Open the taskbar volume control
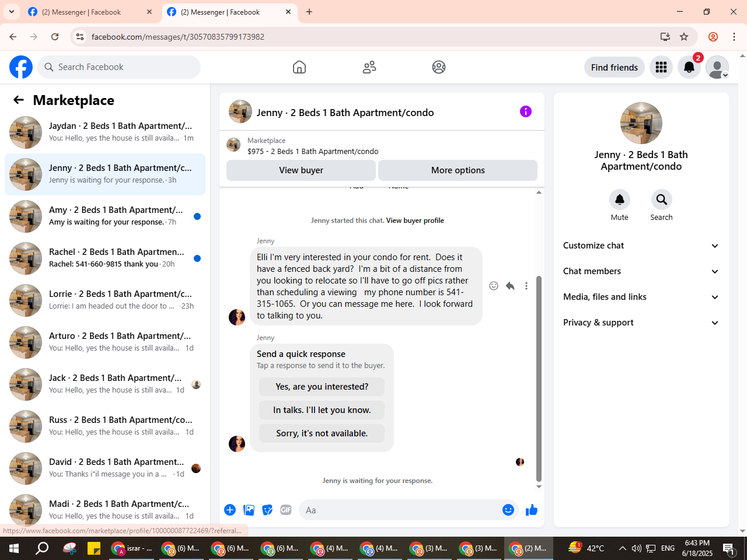The width and height of the screenshot is (747, 560). (x=636, y=548)
